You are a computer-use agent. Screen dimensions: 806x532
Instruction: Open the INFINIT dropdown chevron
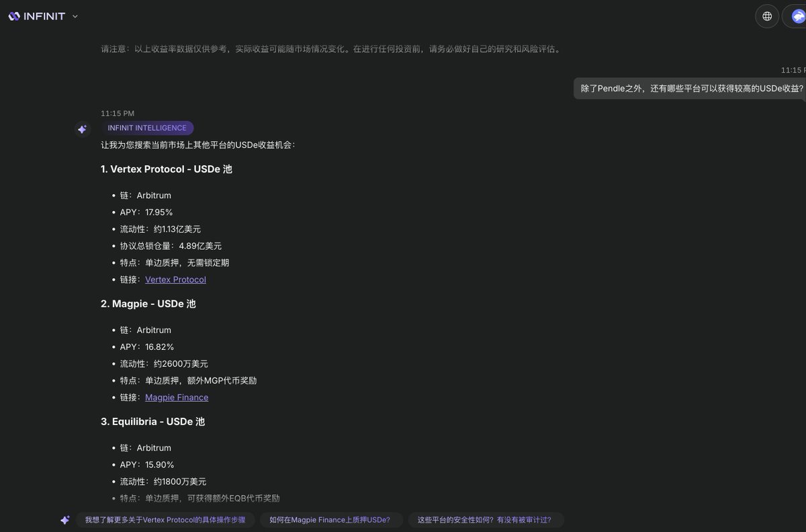tap(75, 16)
